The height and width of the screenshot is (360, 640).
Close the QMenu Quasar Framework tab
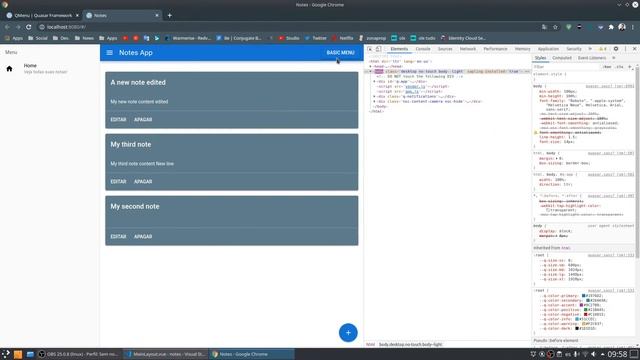(x=77, y=16)
